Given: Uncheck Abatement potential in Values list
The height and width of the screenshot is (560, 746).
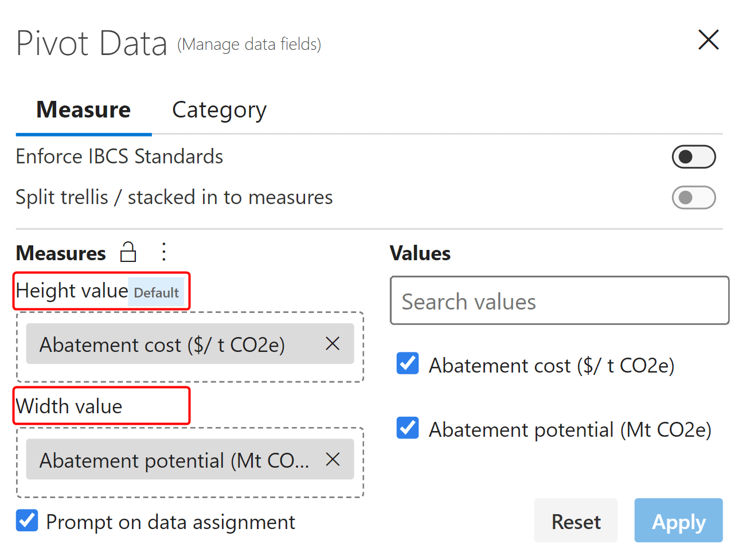Looking at the screenshot, I should pyautogui.click(x=407, y=428).
